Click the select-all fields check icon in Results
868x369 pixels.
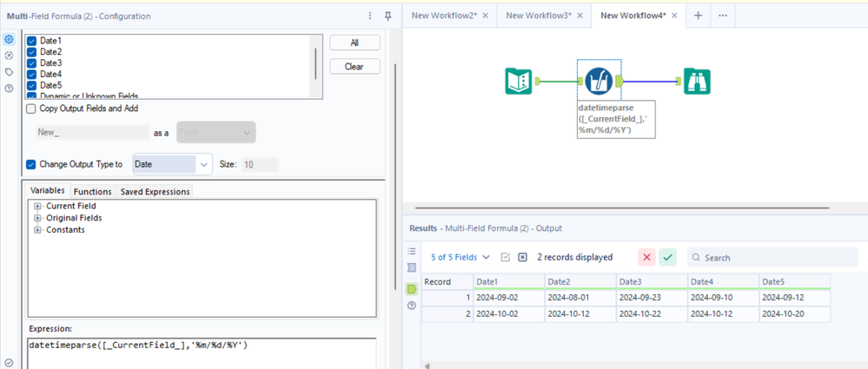(x=506, y=257)
